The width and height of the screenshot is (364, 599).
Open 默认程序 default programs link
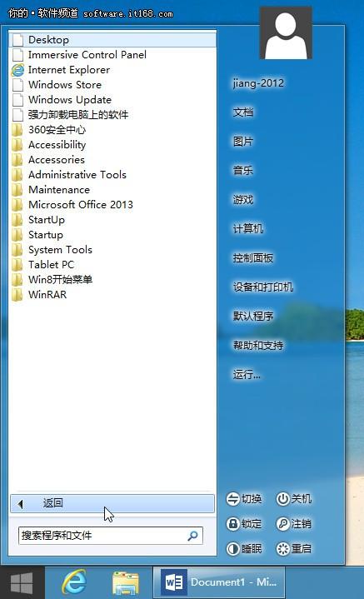point(253,316)
